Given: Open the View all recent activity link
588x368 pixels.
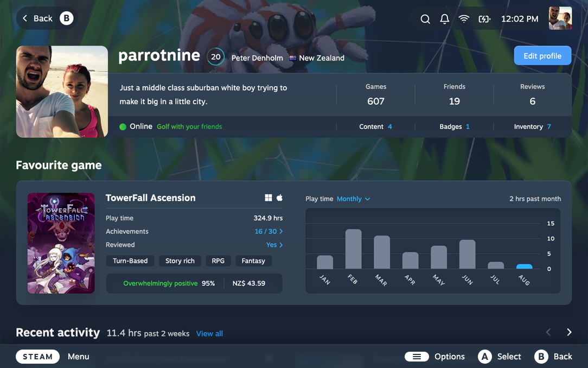Looking at the screenshot, I should (209, 333).
